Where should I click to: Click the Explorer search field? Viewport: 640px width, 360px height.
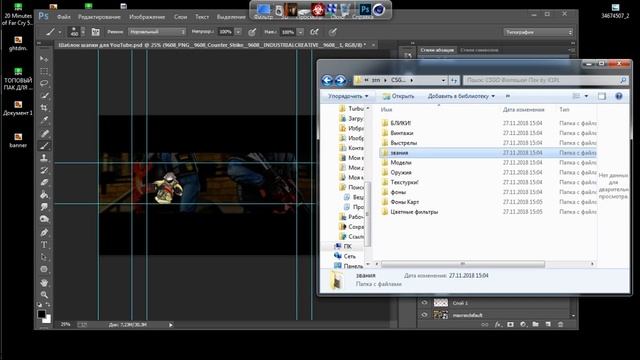(546, 80)
